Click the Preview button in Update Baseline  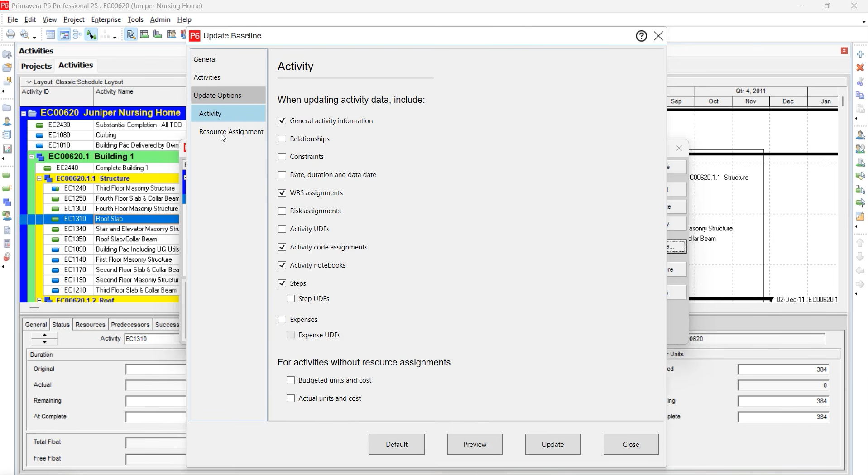[x=474, y=444]
